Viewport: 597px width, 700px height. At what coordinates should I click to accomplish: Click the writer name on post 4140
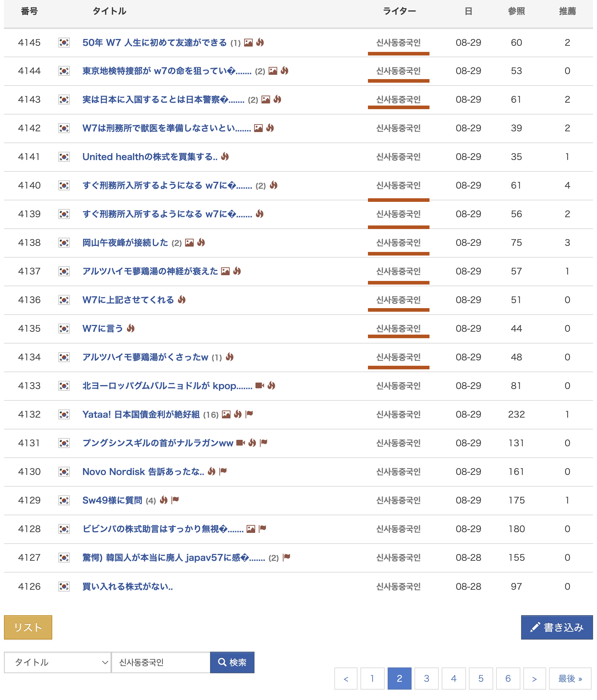tap(398, 185)
